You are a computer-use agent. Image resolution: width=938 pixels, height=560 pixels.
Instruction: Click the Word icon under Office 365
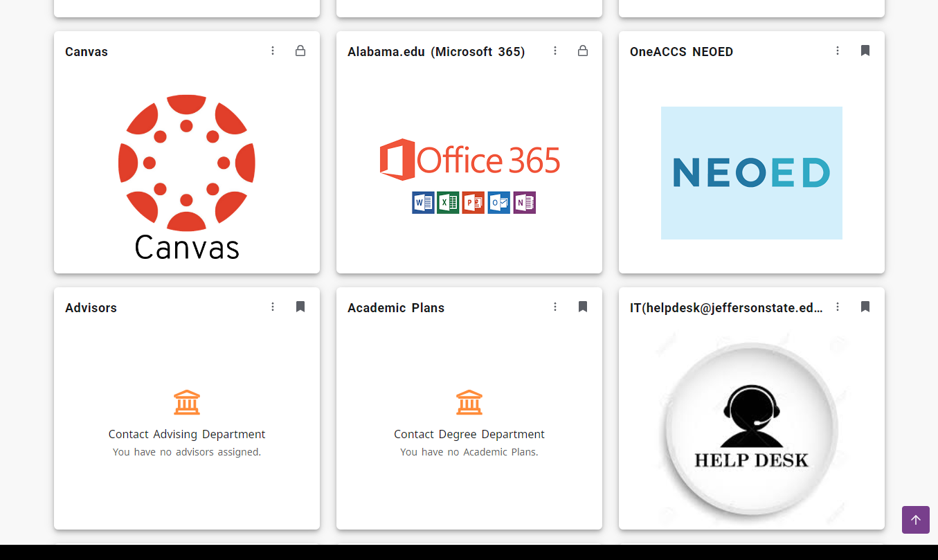423,203
